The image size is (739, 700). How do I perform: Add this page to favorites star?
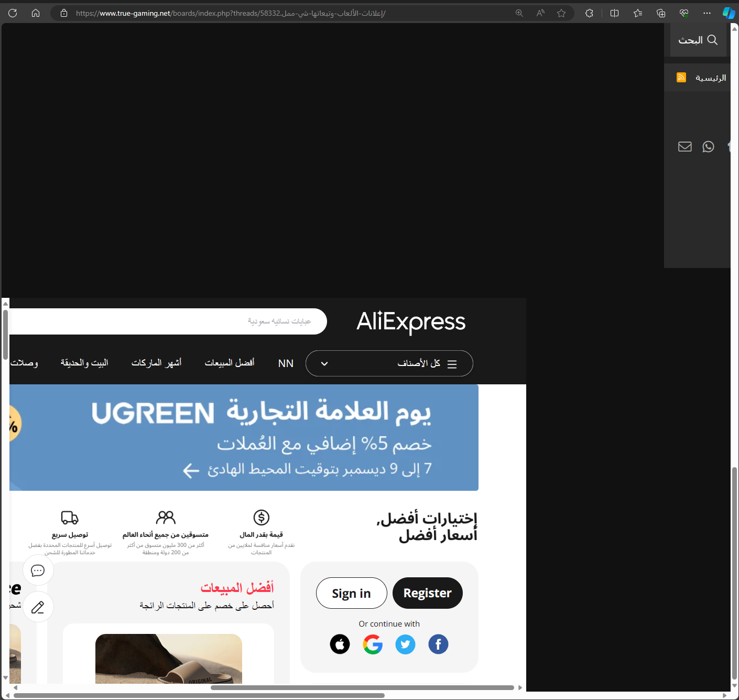click(561, 13)
